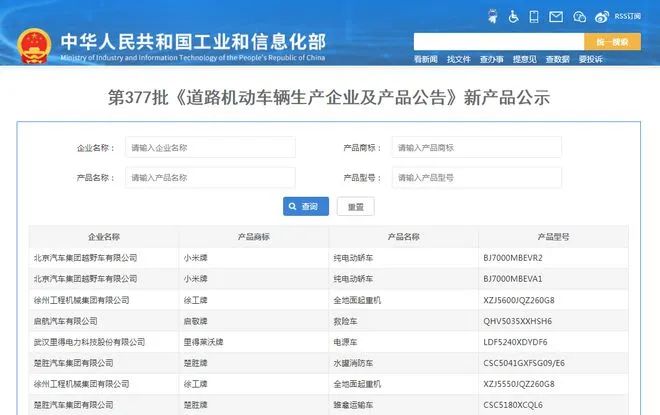Screen dimensions: 660x415
Task: Open the wheelchair accessibility icon
Action: [x=513, y=16]
